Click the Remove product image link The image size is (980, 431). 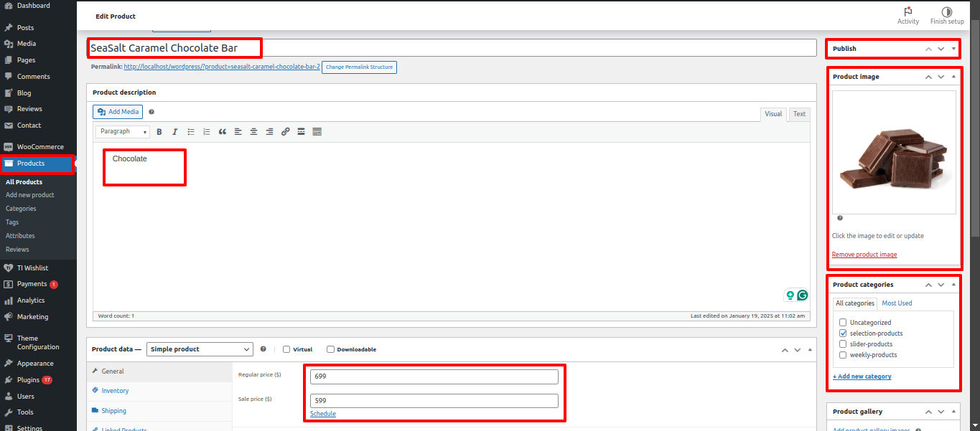(864, 255)
